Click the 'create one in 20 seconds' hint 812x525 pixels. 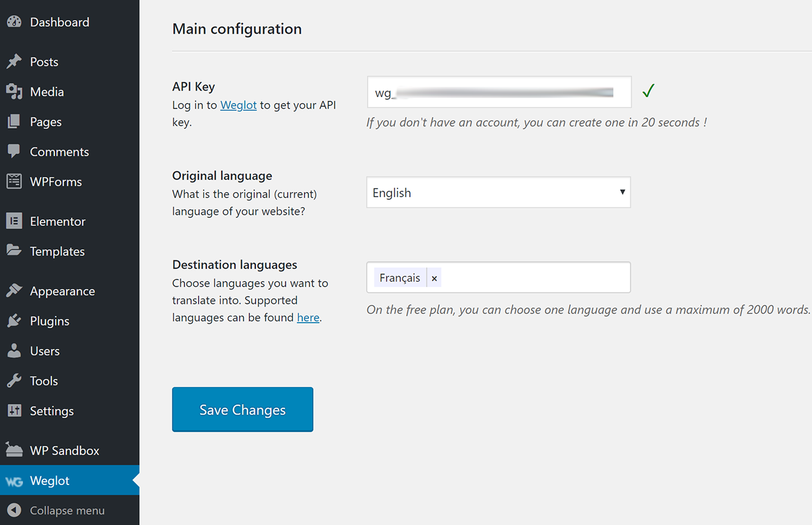[537, 122]
